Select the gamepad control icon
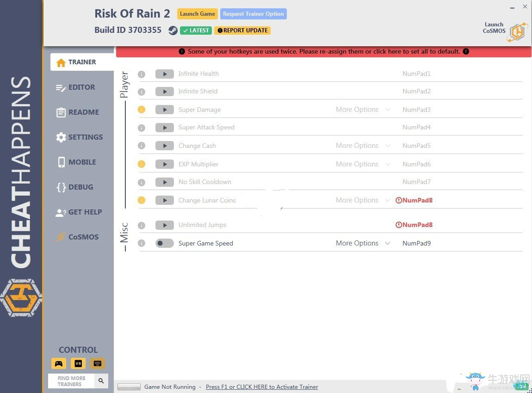 (x=59, y=363)
